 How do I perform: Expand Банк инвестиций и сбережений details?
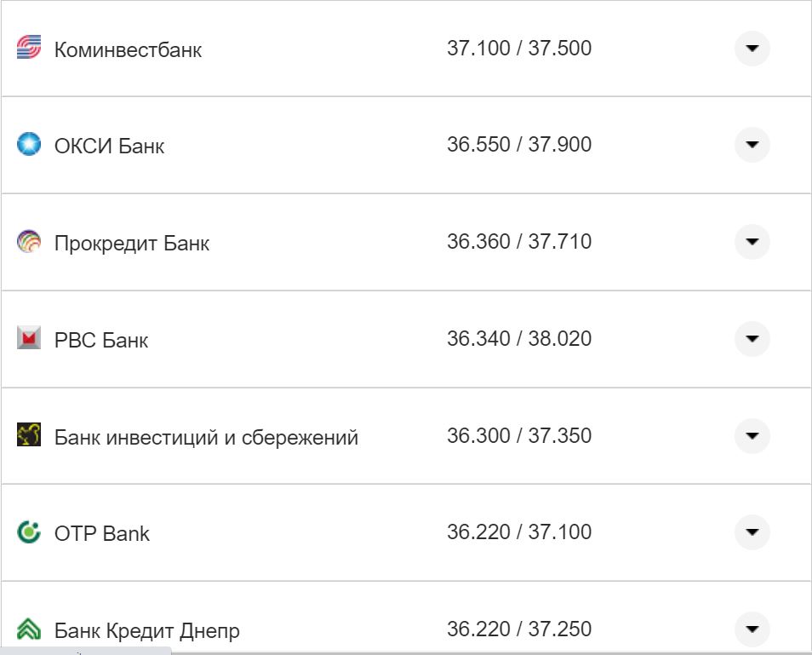click(x=752, y=435)
